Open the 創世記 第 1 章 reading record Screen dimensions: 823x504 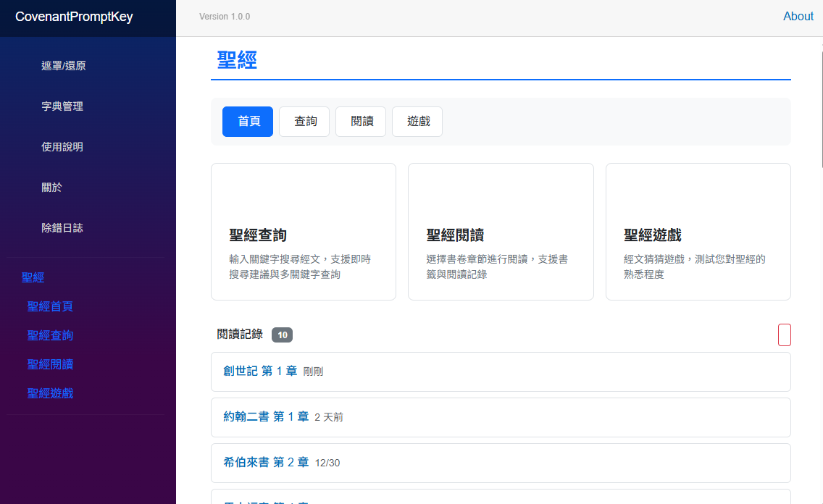(x=260, y=371)
